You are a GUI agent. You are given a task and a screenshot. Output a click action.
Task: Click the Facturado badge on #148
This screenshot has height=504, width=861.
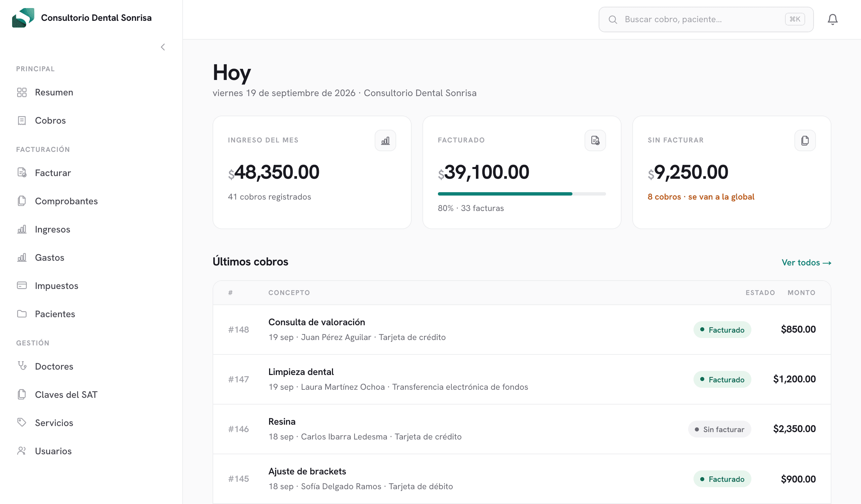pyautogui.click(x=722, y=330)
